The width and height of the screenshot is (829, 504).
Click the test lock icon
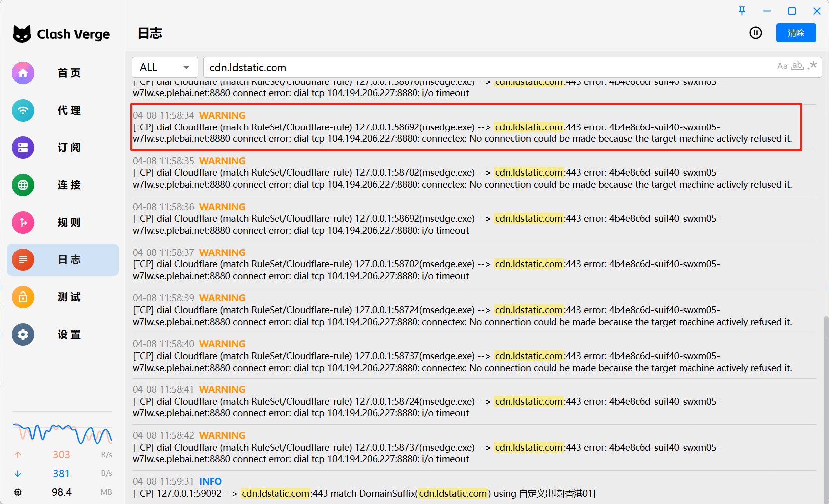point(23,297)
